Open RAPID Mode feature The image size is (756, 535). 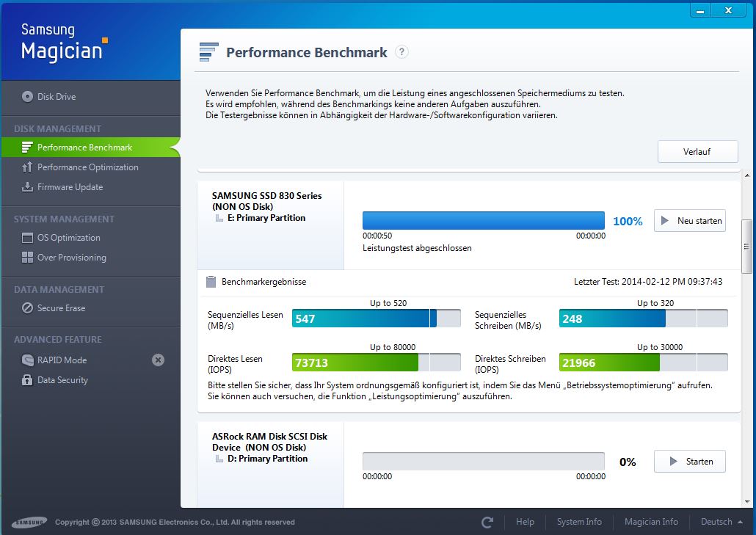click(x=90, y=360)
